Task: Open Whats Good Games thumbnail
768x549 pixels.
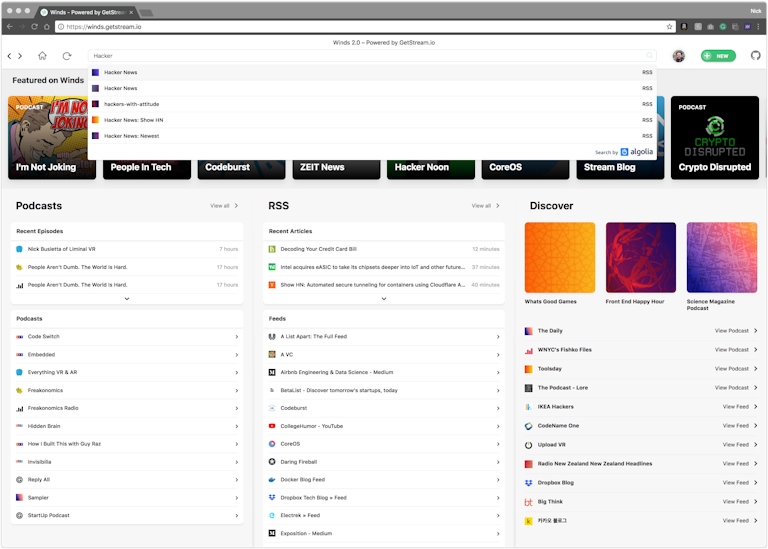Action: point(560,258)
